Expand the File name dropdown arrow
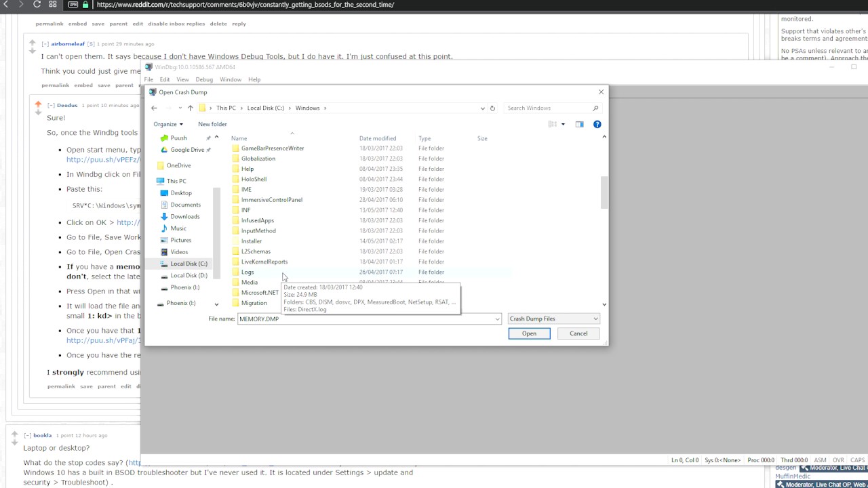The image size is (868, 488). point(497,319)
